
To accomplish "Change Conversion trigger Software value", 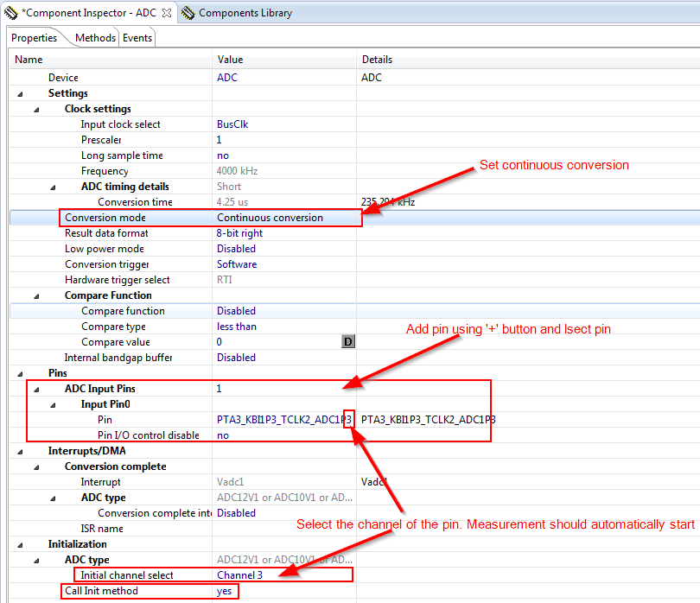I will pyautogui.click(x=237, y=264).
